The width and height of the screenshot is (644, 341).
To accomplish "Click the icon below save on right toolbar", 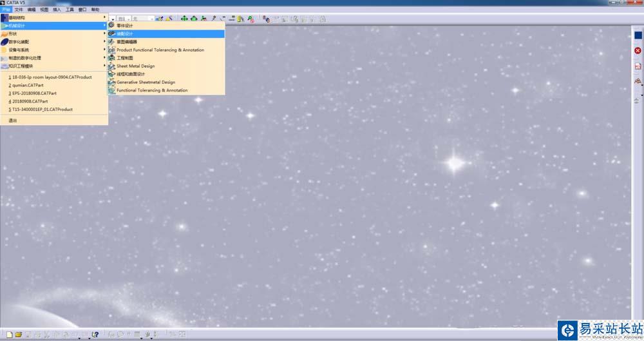I will coord(638,81).
